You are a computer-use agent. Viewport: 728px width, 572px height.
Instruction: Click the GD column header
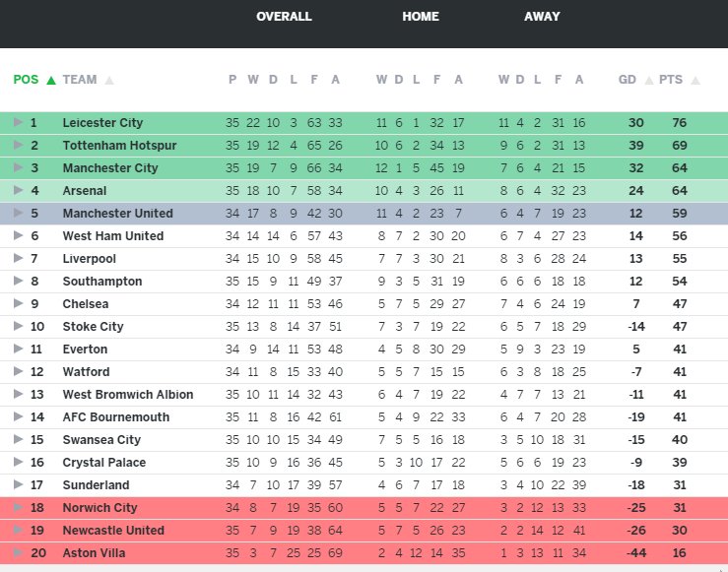click(x=627, y=81)
